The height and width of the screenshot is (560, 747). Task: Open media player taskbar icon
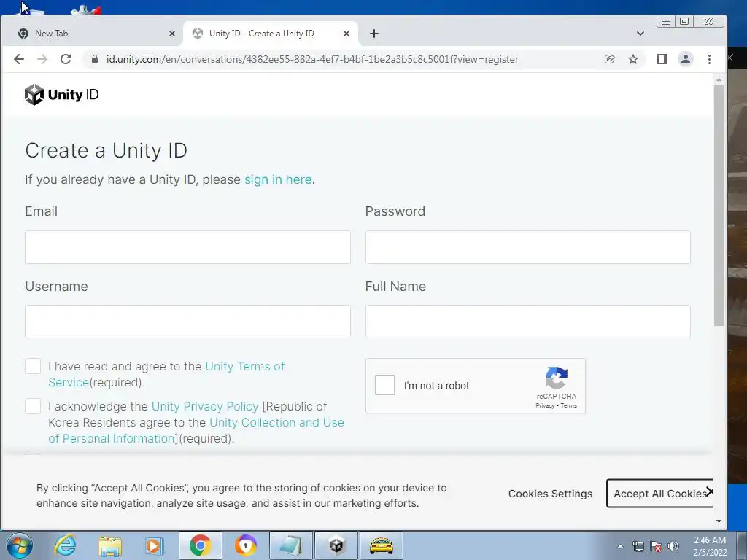point(154,545)
